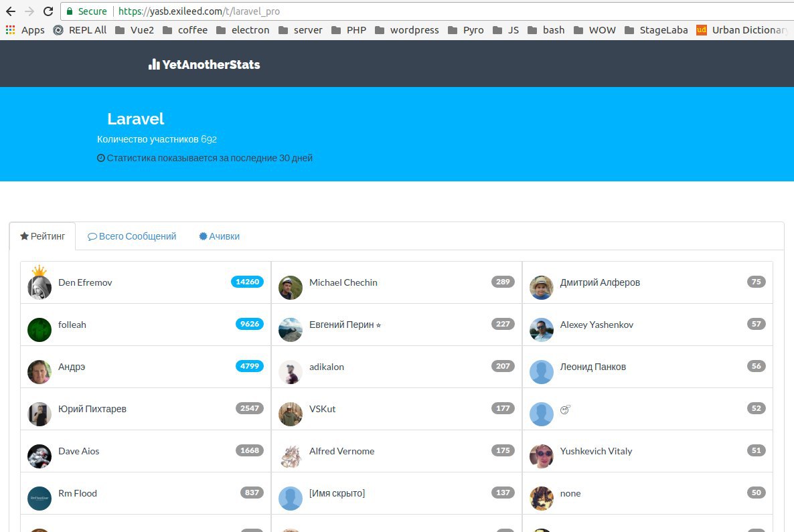Viewport: 794px width, 532px height.
Task: Click Alexey Yashenkov's avatar
Action: pyautogui.click(x=542, y=329)
